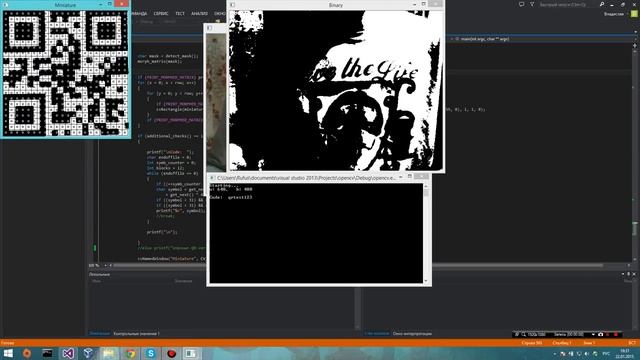The image size is (640, 360).
Task: Click the Miniature window title bar icon
Action: (5, 4)
